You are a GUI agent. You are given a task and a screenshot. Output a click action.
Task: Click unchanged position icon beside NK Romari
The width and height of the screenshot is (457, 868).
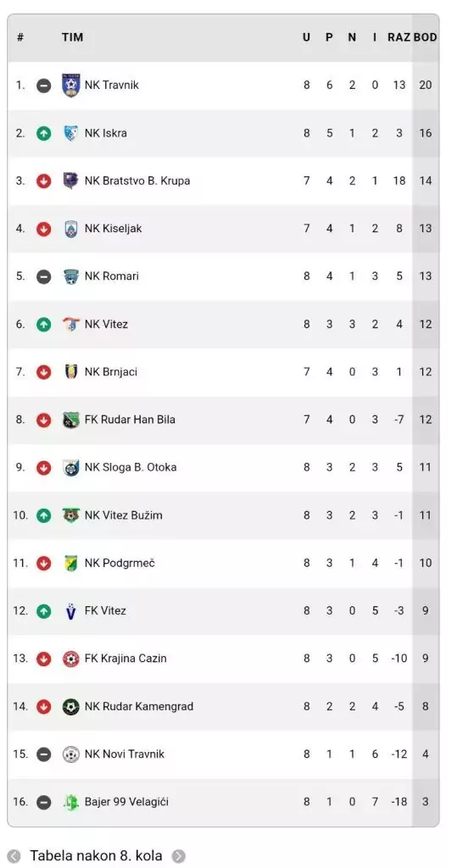[44, 276]
